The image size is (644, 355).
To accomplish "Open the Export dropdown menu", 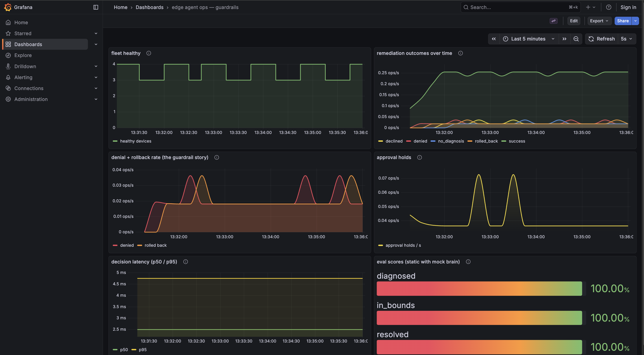I will pyautogui.click(x=599, y=21).
